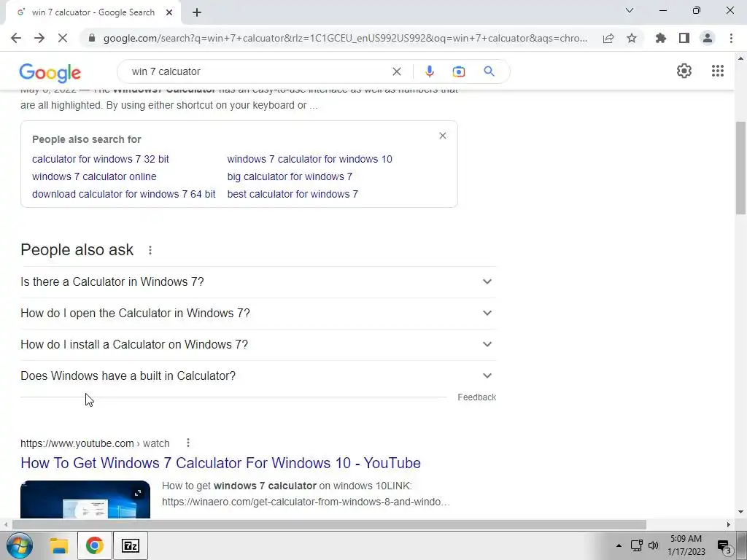This screenshot has width=747, height=560.
Task: Click the https://www.youtube.com › watch URL text
Action: click(95, 443)
